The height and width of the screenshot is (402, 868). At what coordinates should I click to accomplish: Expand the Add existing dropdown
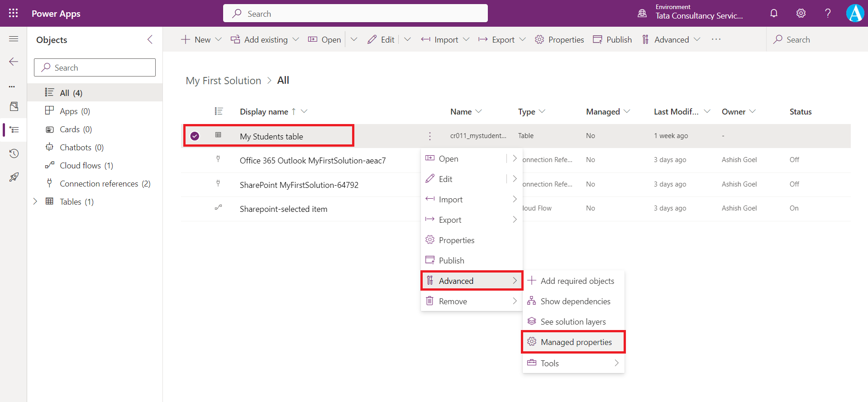[x=296, y=40]
